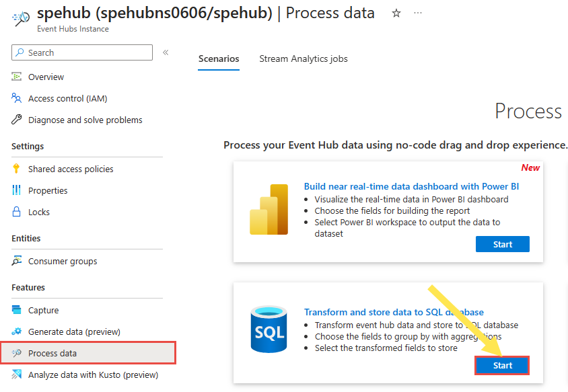568x392 pixels.
Task: Click the Locks padlock icon
Action: 16,212
